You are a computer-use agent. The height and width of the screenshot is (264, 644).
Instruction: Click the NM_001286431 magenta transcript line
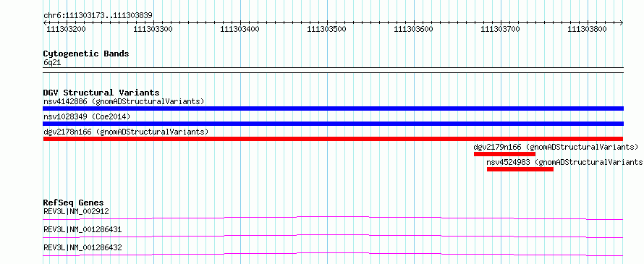pos(333,236)
